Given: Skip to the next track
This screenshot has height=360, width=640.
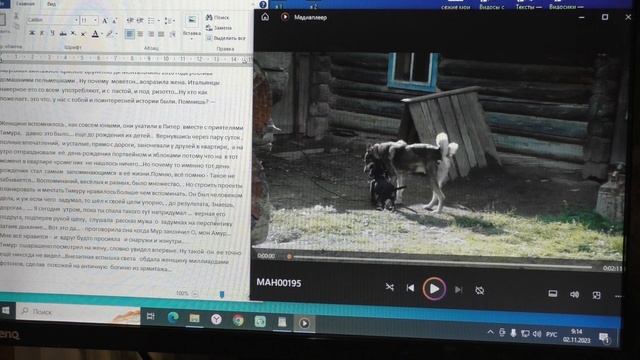Looking at the screenshot, I should 458,289.
